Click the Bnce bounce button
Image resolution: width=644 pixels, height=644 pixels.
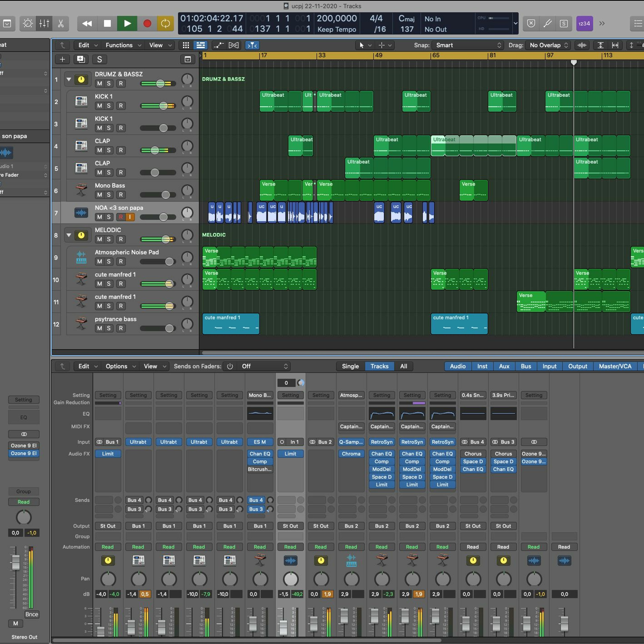32,614
